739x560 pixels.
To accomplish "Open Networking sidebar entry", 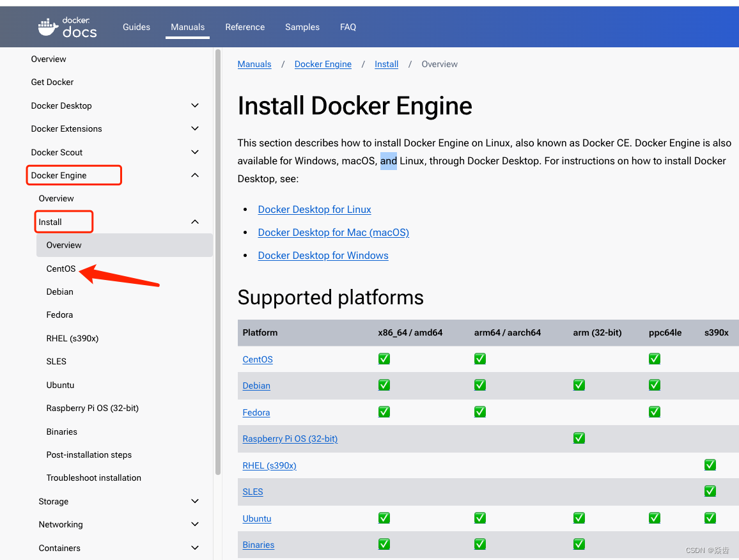I will click(61, 525).
